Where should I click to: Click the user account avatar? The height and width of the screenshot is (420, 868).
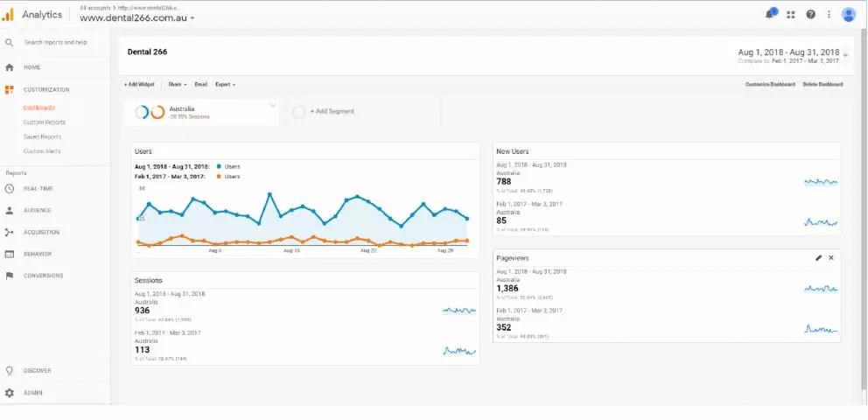[849, 14]
